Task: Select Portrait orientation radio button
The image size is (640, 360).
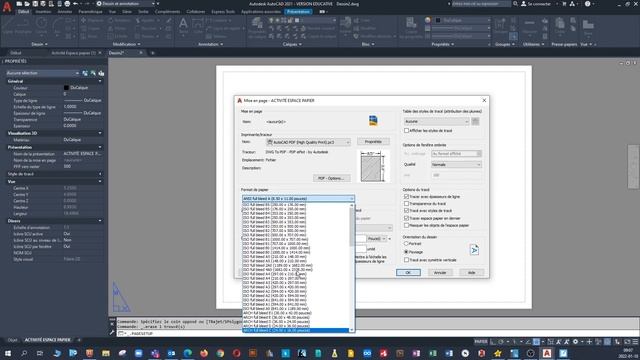Action: point(406,243)
